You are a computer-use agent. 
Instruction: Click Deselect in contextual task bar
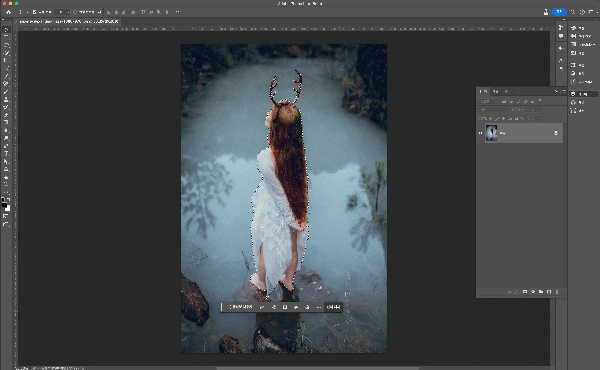coord(333,307)
